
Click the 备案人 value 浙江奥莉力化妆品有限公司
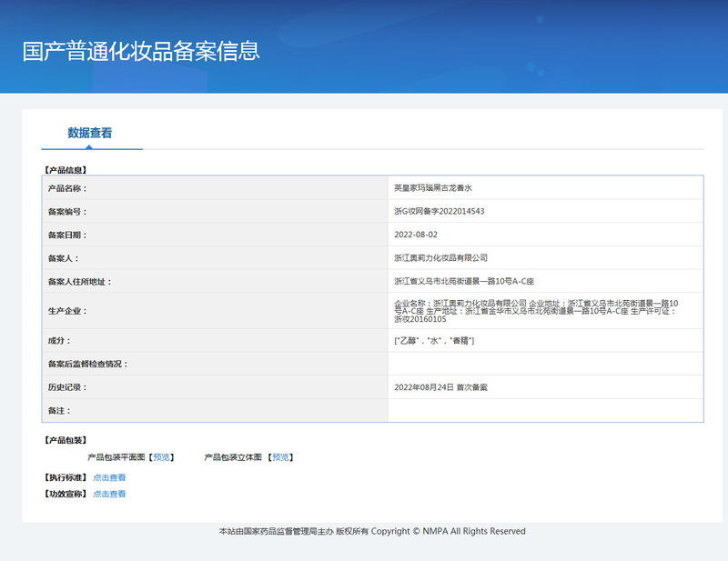[440, 258]
